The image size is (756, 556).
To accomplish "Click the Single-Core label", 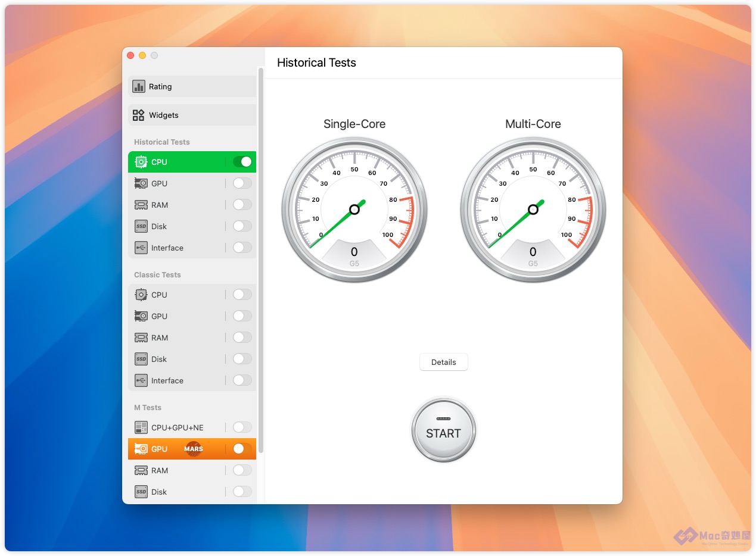I will coord(354,124).
